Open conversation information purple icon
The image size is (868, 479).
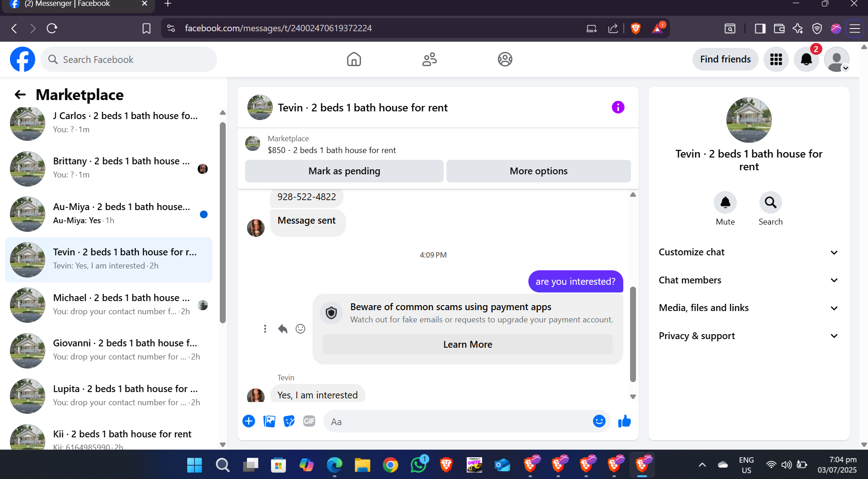click(618, 107)
